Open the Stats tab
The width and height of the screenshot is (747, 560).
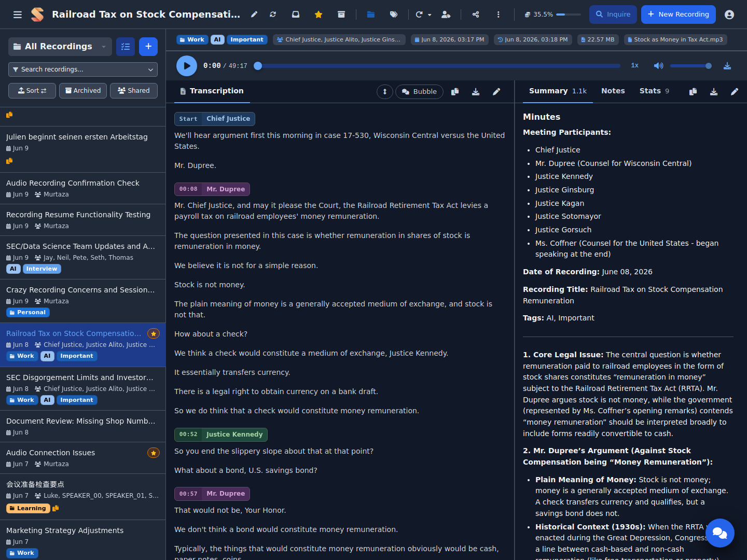coord(654,91)
